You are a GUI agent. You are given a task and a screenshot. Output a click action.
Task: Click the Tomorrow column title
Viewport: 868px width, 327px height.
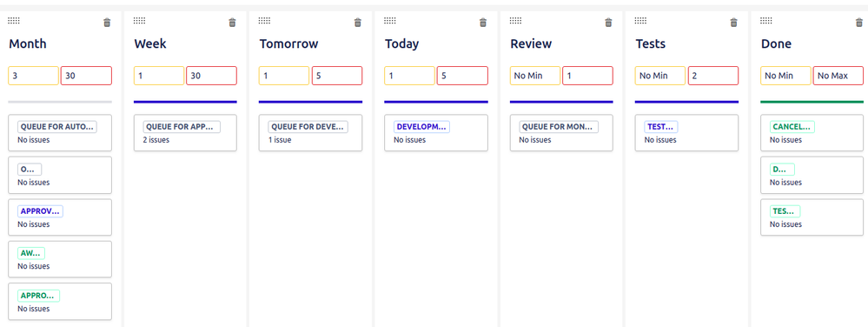pyautogui.click(x=289, y=43)
